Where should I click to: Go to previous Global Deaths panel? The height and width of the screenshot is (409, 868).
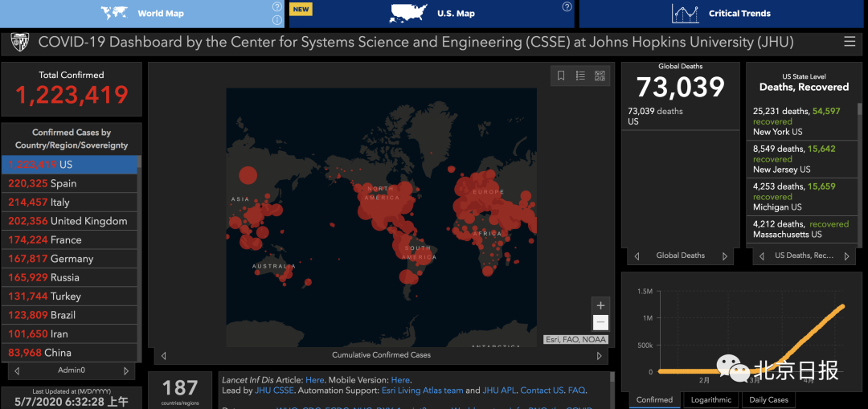[x=637, y=256]
